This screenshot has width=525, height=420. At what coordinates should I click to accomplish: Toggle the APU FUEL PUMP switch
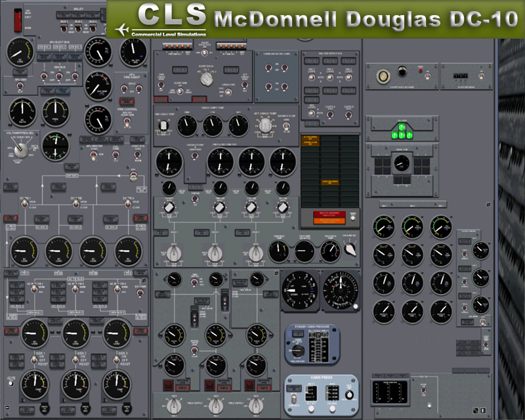tap(115, 155)
